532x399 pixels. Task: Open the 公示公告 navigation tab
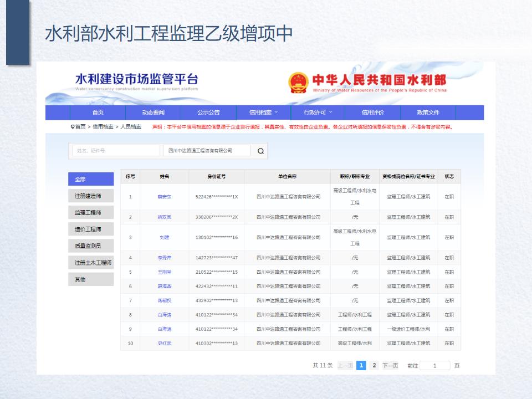pyautogui.click(x=209, y=112)
